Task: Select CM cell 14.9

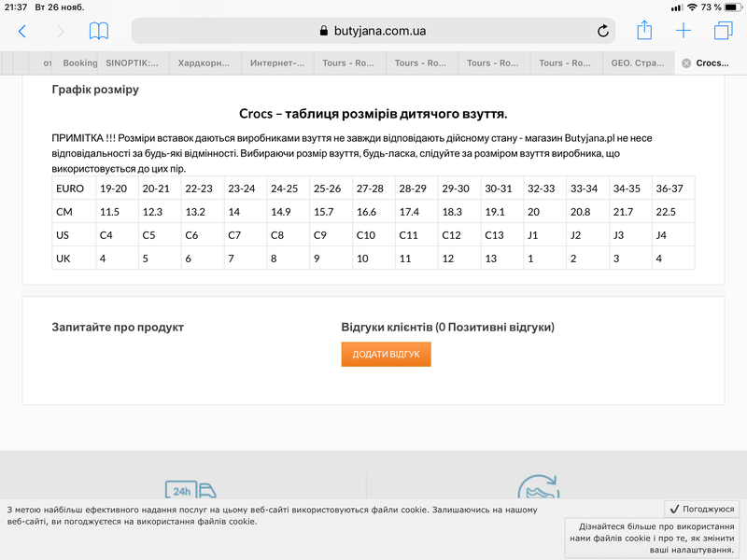Action: tap(289, 212)
